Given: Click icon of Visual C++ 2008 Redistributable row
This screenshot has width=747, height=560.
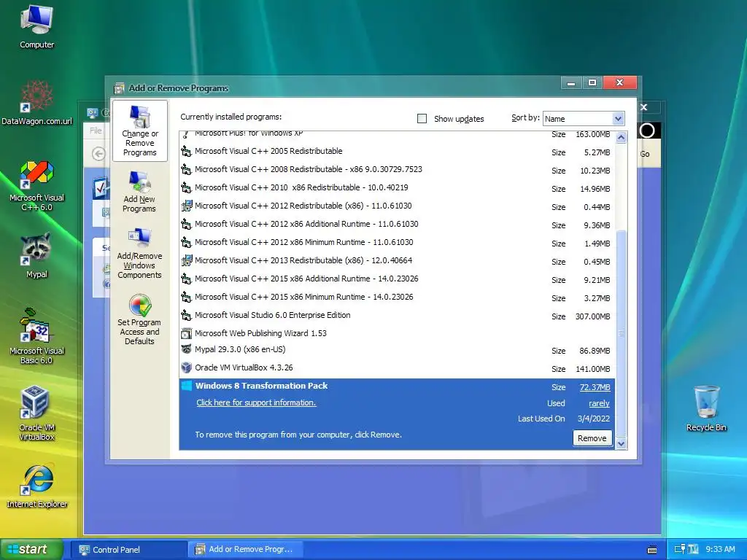Looking at the screenshot, I should (x=186, y=169).
